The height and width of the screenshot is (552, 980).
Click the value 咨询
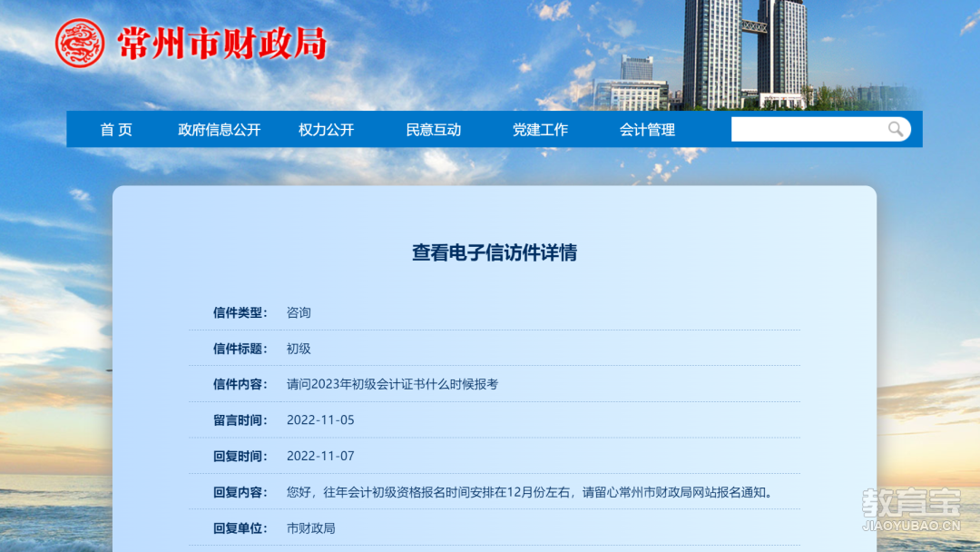pyautogui.click(x=299, y=312)
